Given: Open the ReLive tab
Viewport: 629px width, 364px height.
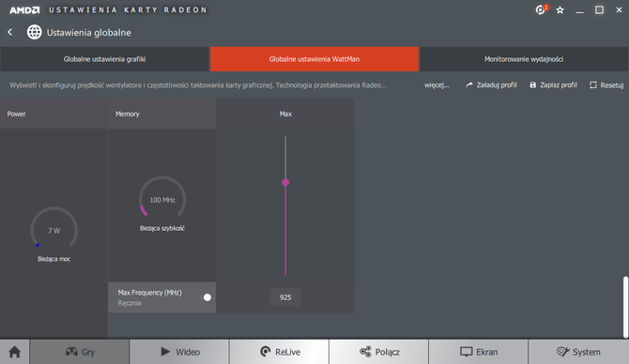Looking at the screenshot, I should click(x=279, y=352).
